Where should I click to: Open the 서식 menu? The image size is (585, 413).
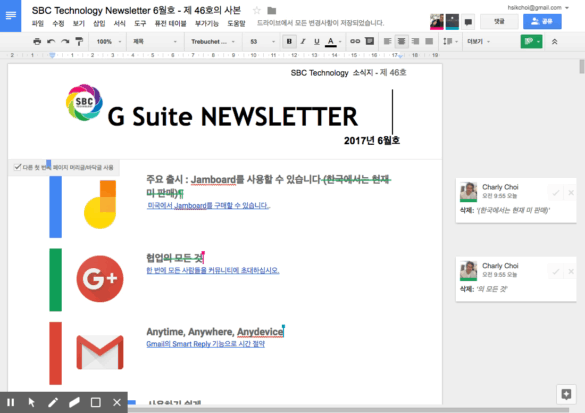click(119, 24)
